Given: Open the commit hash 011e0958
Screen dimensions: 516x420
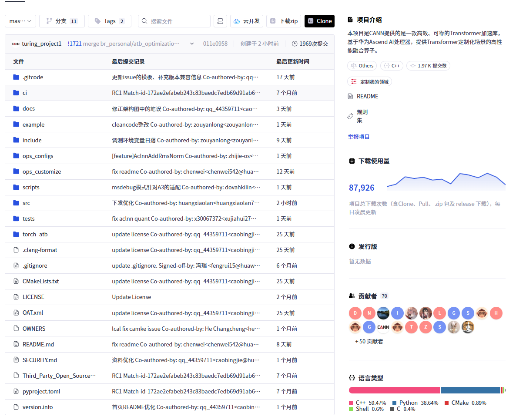Looking at the screenshot, I should point(215,44).
